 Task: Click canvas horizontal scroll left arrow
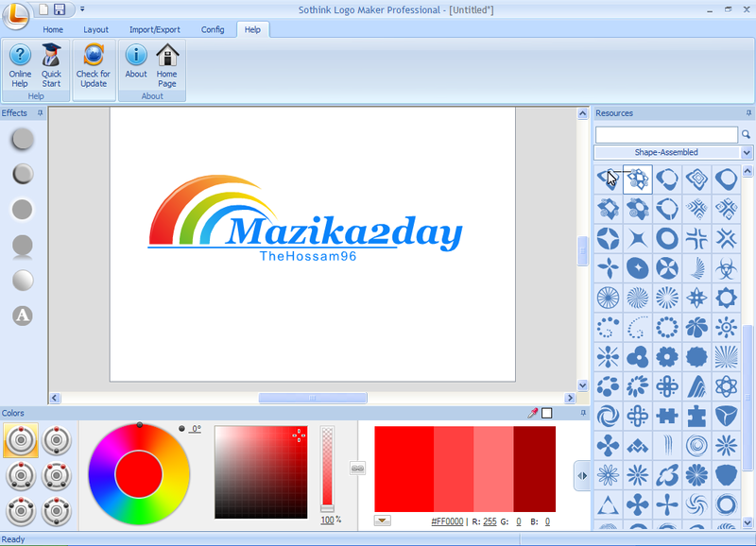coord(55,398)
